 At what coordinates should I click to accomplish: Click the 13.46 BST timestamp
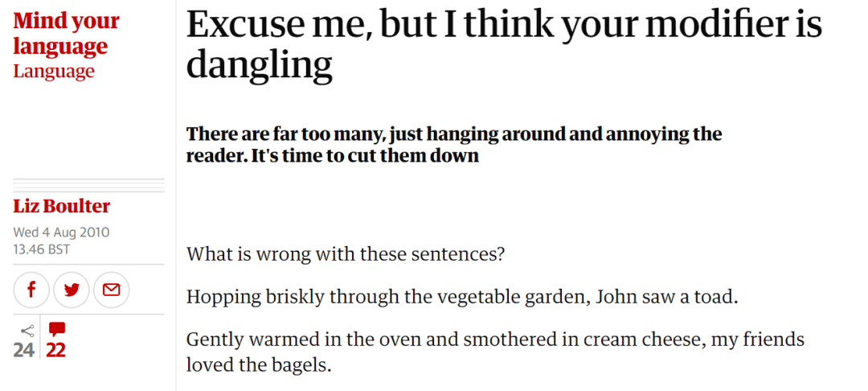42,249
